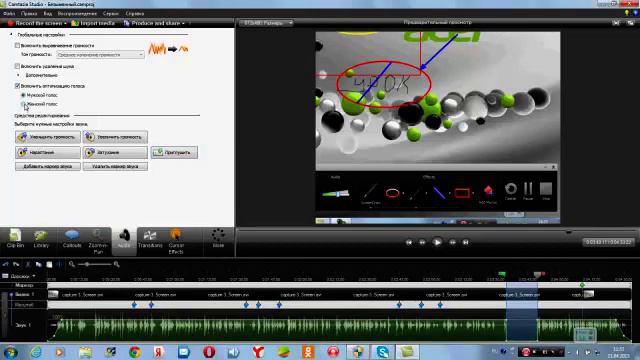
Task: Open the More tools tab
Action: [x=218, y=239]
